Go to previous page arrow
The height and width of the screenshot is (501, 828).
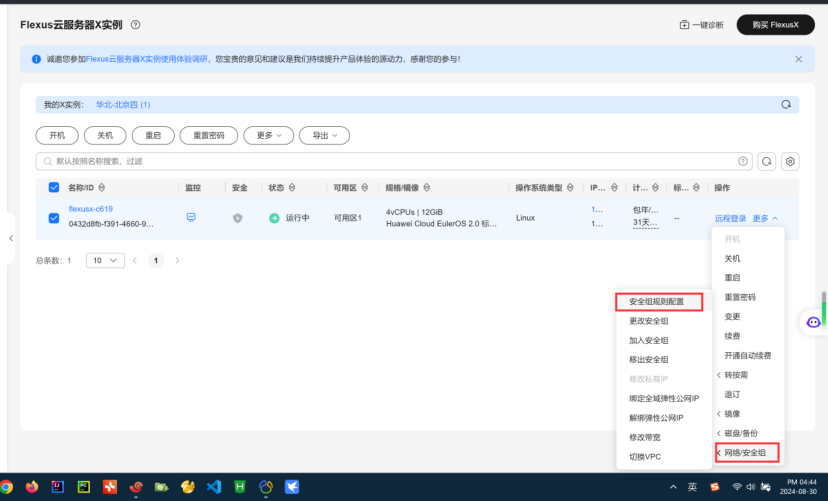135,260
